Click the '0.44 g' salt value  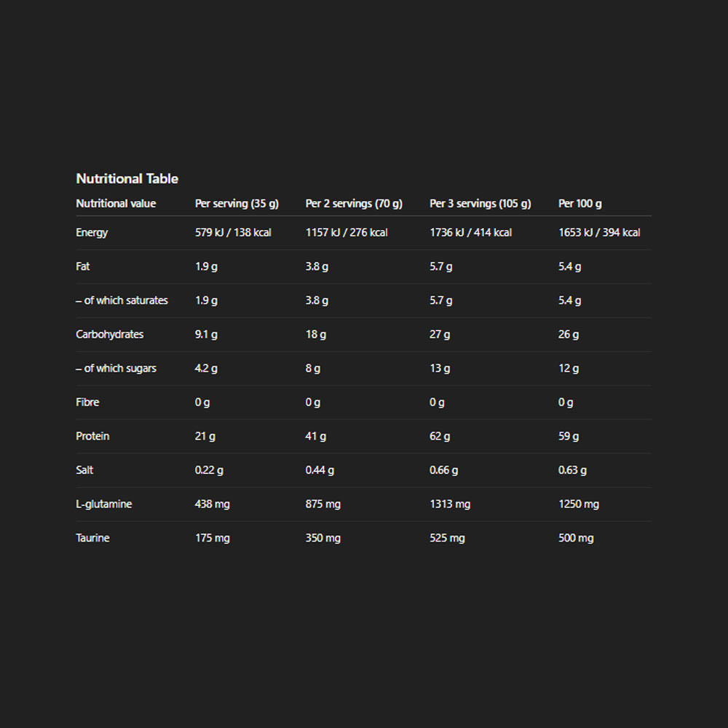coord(320,470)
